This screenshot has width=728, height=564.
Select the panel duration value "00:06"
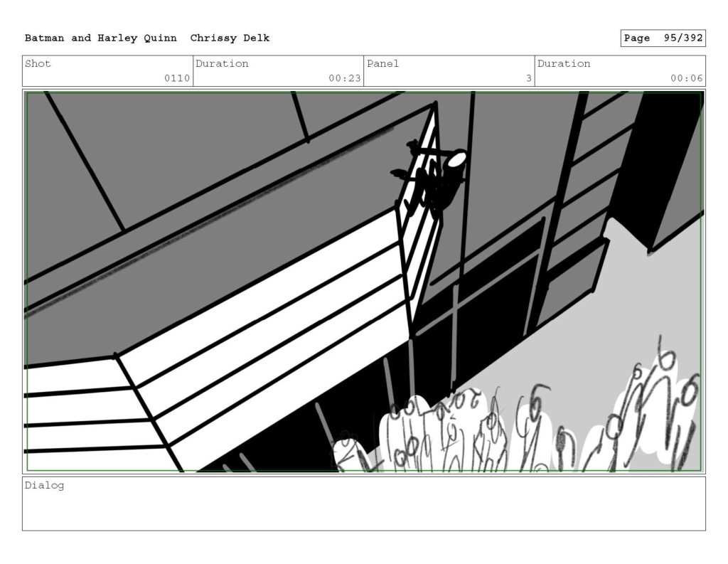coord(686,78)
